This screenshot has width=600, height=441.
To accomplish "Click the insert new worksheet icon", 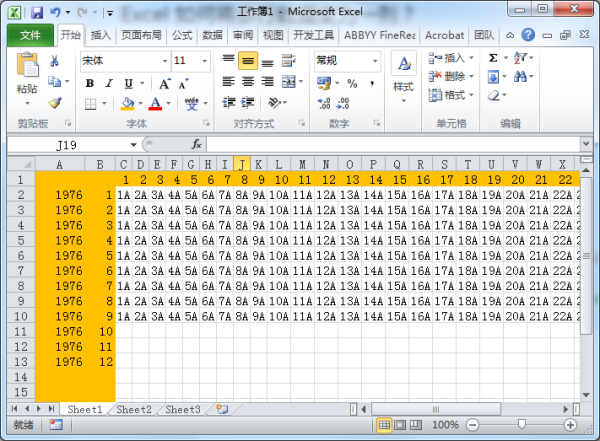I will (x=222, y=410).
